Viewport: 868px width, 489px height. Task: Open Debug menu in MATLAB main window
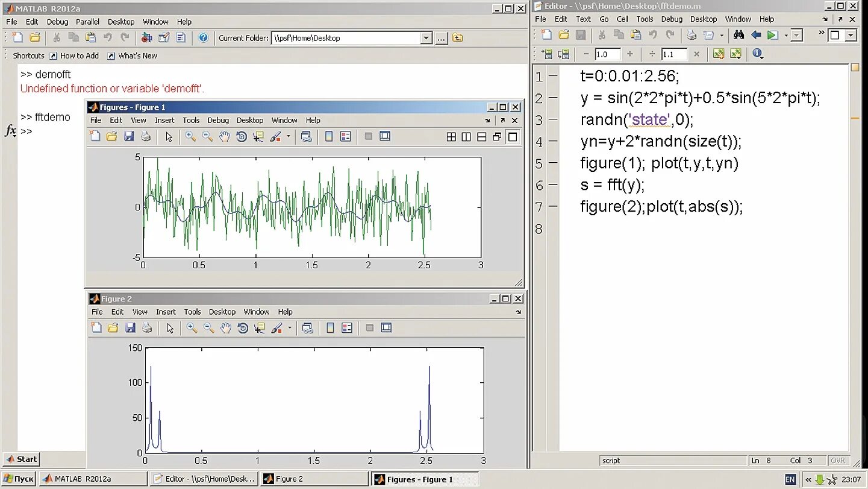[x=57, y=22]
